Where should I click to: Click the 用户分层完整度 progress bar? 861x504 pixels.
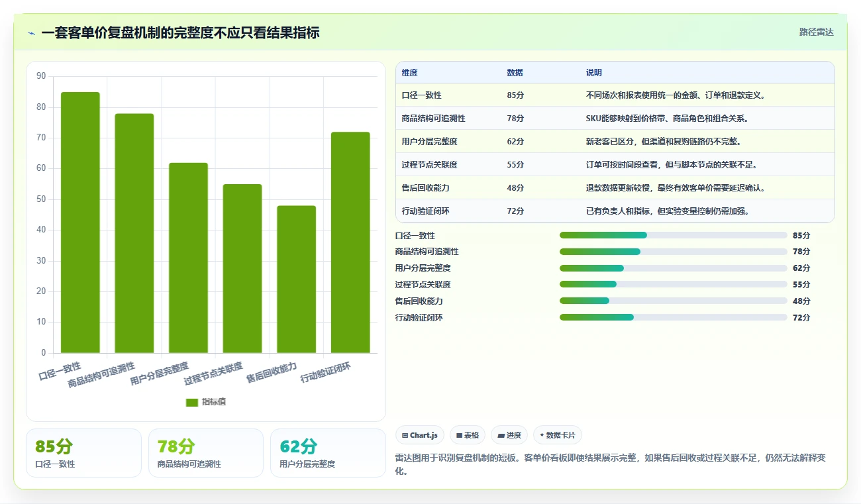click(x=674, y=268)
